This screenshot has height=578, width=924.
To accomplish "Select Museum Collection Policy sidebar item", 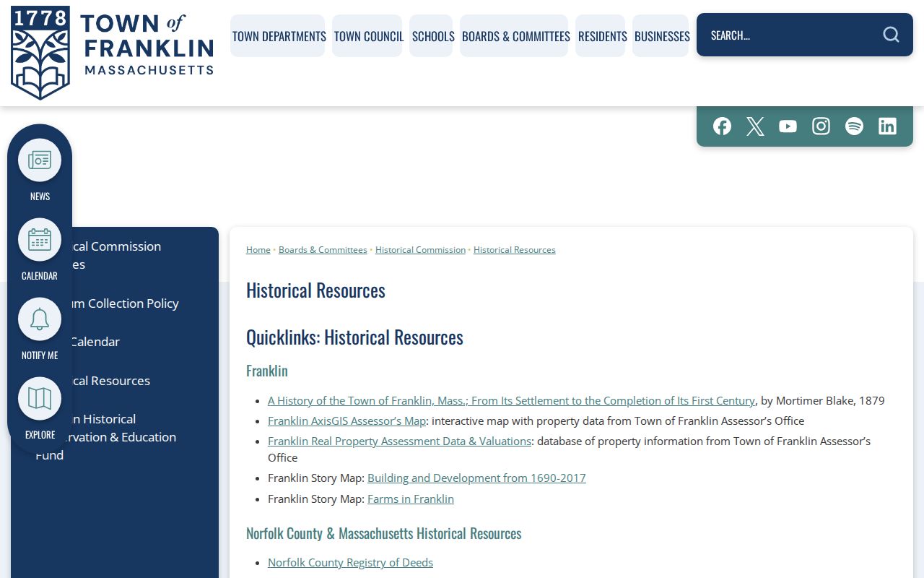I will (115, 303).
